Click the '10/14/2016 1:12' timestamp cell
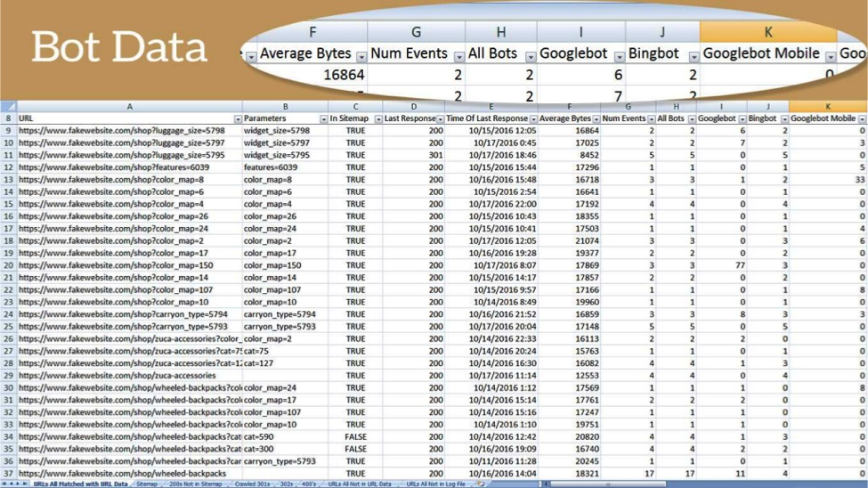Screen dimensions: 868x488 pos(491,387)
